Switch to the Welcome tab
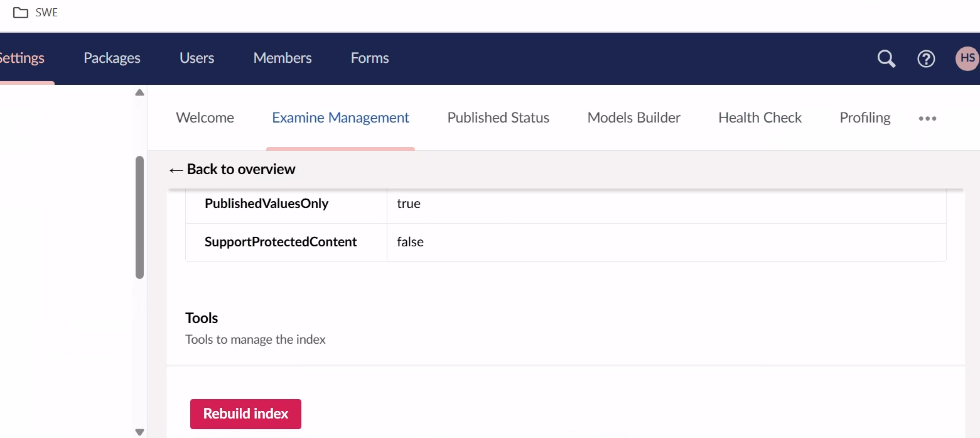Image resolution: width=980 pixels, height=438 pixels. (205, 118)
